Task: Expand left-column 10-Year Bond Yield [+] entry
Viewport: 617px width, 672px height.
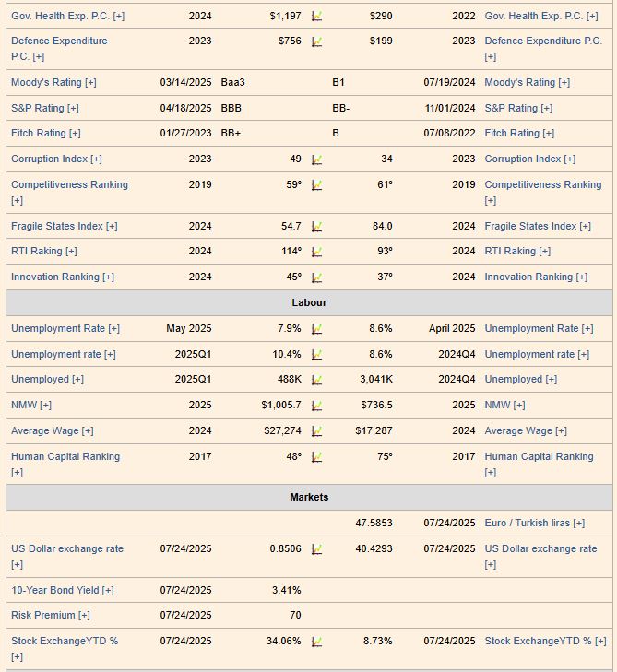Action: 62,591
